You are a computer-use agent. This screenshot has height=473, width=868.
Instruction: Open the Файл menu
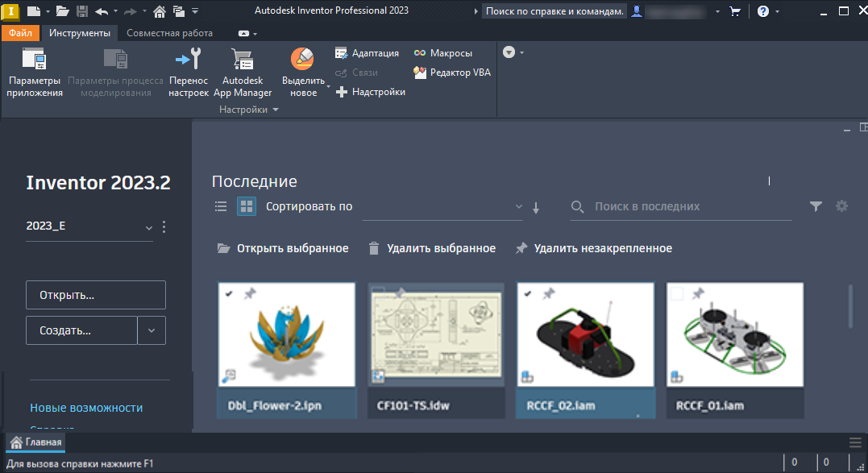[x=20, y=33]
